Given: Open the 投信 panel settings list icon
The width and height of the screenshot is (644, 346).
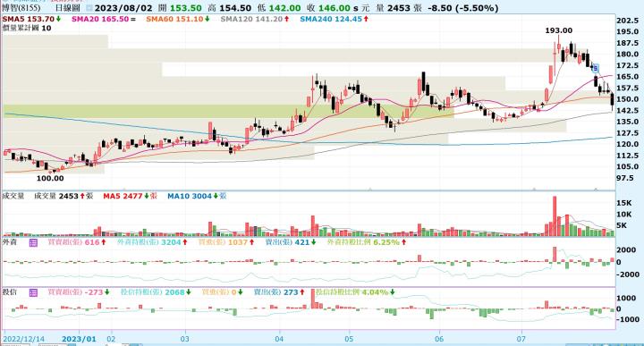Looking at the screenshot, I should click(x=33, y=292).
